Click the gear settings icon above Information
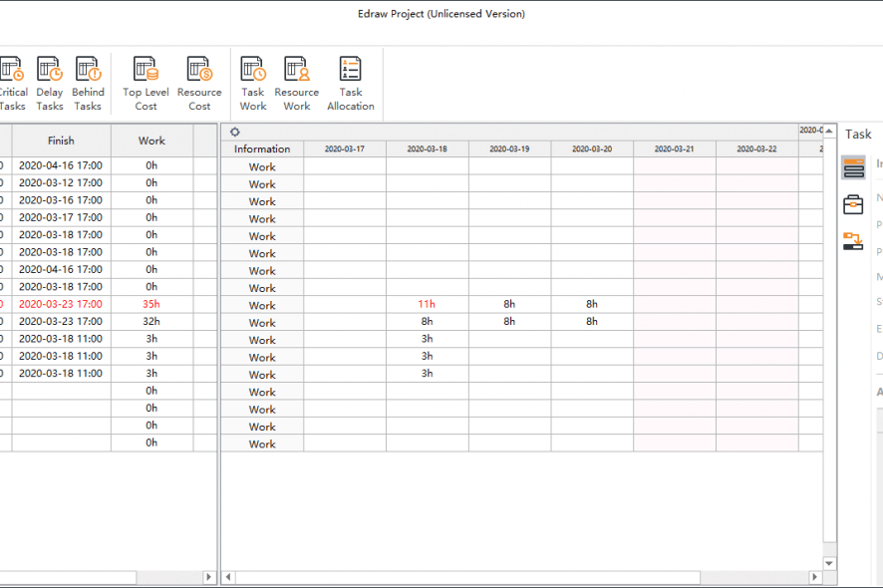Viewport: 883px width, 588px height. coord(235,132)
